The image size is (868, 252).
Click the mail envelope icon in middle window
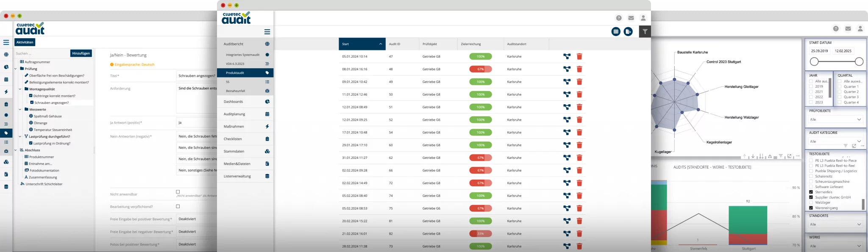[631, 18]
